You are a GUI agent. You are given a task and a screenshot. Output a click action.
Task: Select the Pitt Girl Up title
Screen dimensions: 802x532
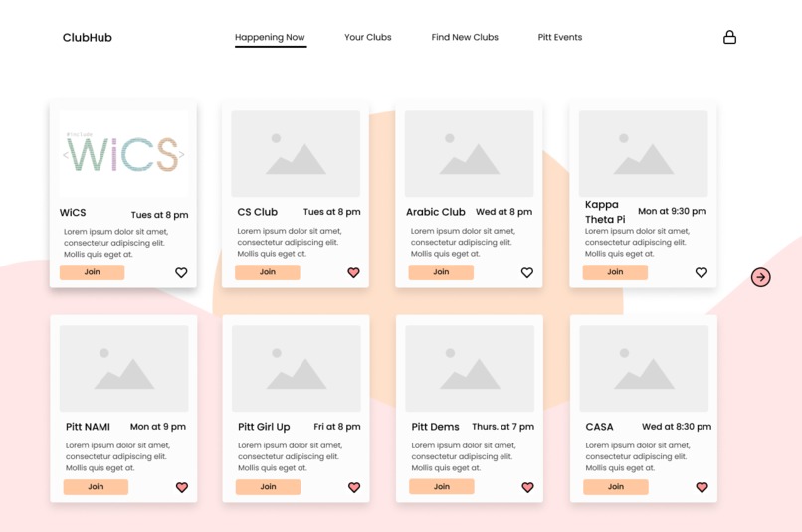(264, 427)
